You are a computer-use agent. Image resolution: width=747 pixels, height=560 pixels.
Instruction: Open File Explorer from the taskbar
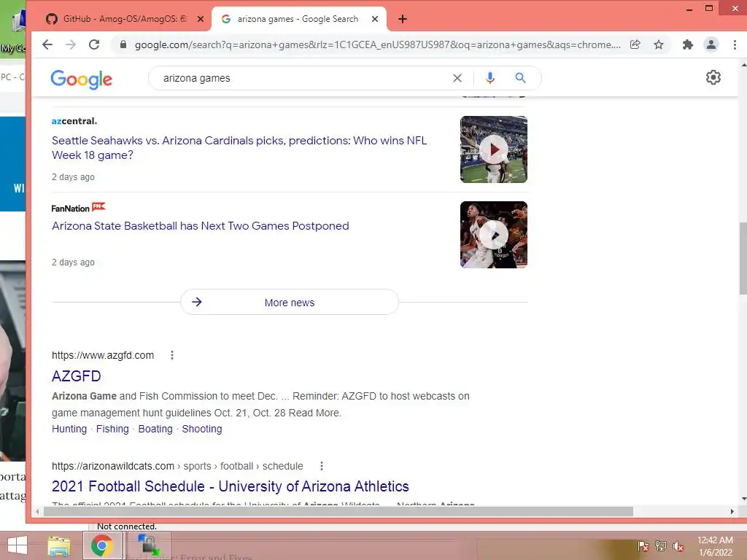click(59, 545)
